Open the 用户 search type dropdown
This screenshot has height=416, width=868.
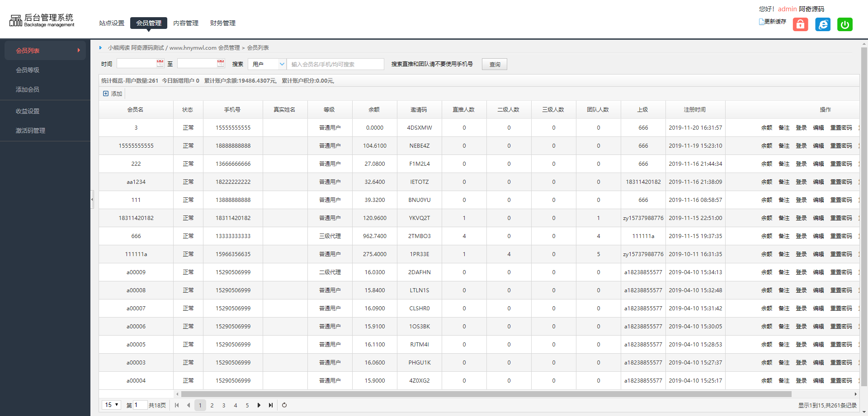[267, 64]
